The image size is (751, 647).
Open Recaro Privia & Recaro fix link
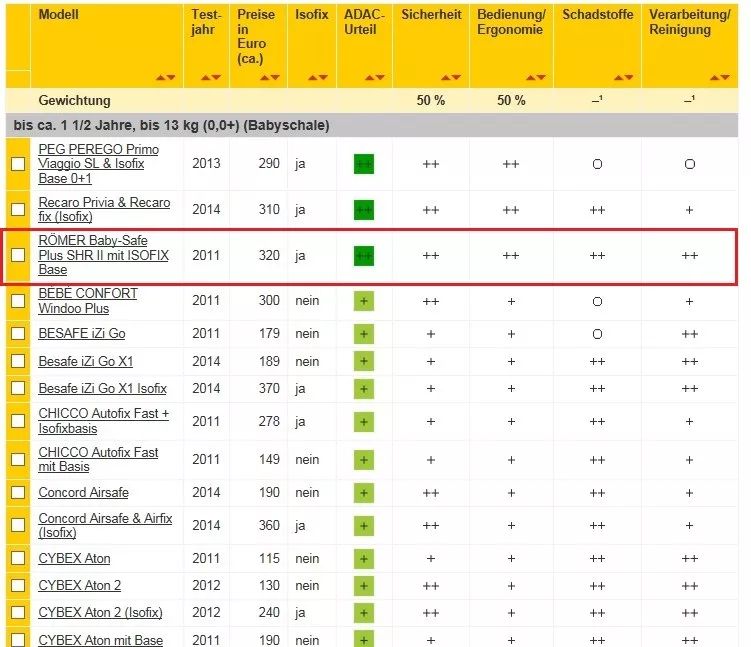click(x=104, y=209)
